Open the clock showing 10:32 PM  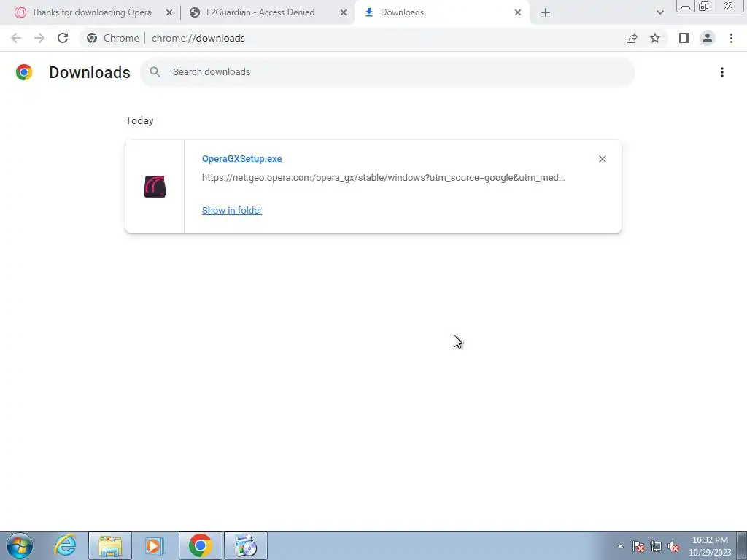710,546
